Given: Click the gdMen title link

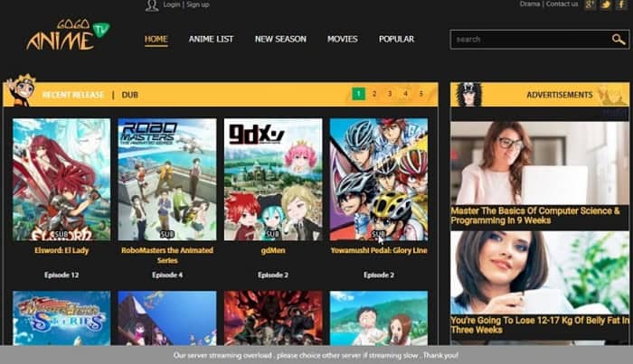Looking at the screenshot, I should 273,250.
